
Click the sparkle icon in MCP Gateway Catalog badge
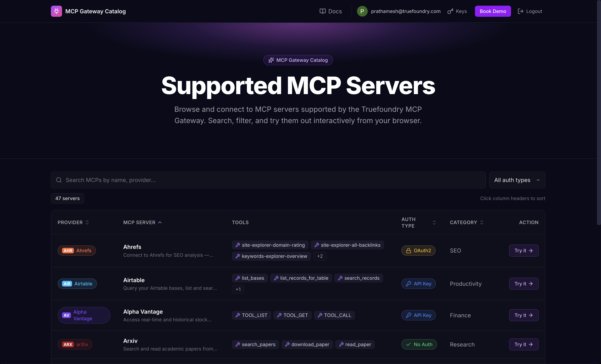(x=271, y=60)
